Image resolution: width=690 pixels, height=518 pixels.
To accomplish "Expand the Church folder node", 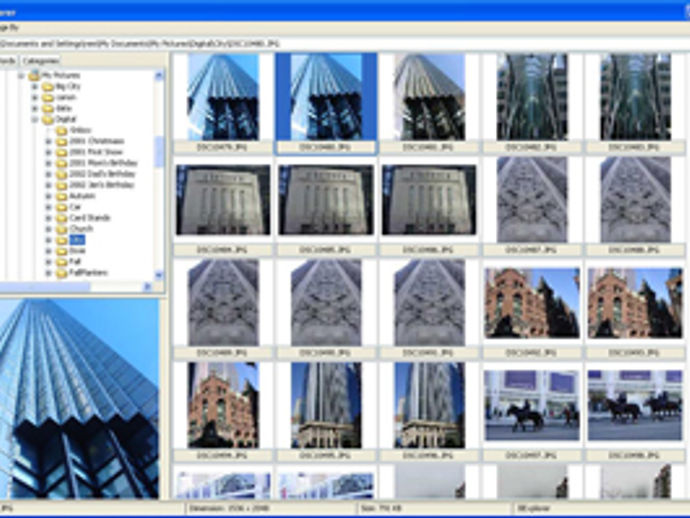I will point(48,230).
